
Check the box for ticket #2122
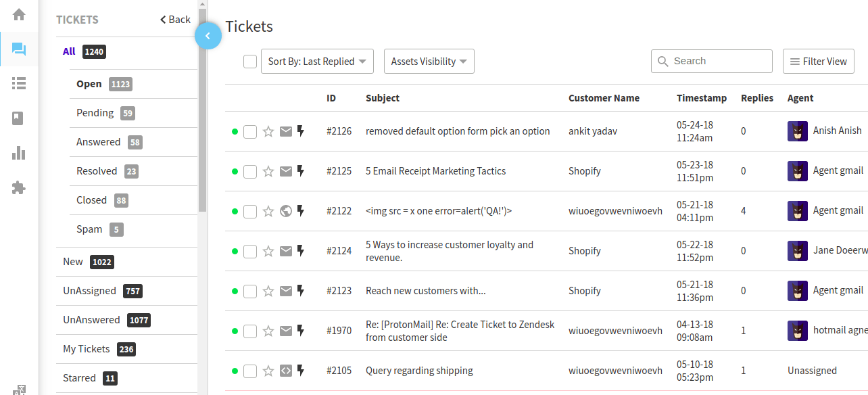pyautogui.click(x=250, y=211)
